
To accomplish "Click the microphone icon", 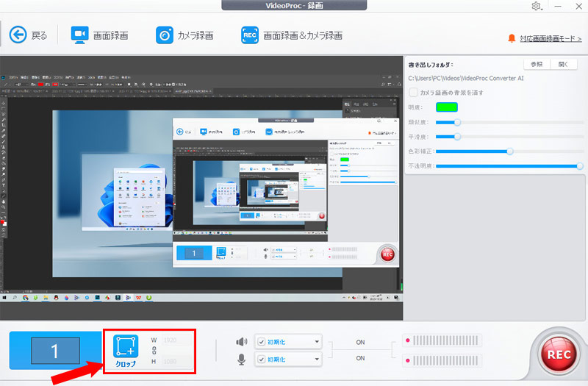I will coord(242,360).
